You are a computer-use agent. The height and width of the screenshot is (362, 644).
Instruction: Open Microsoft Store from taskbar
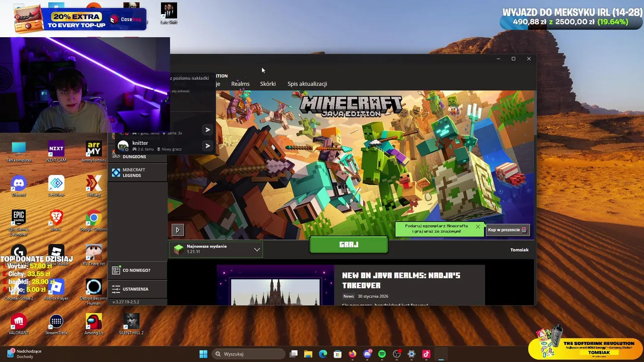pyautogui.click(x=338, y=354)
